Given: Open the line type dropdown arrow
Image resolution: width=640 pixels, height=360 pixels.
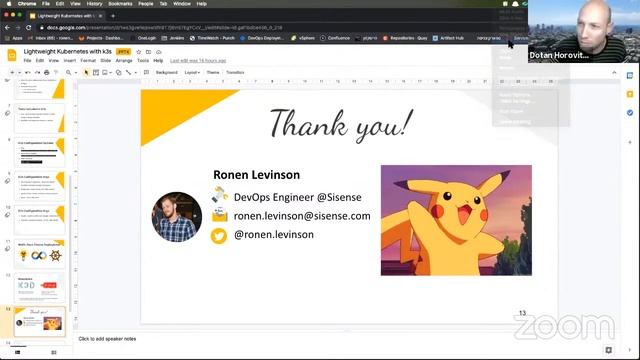Looking at the screenshot, I should tap(136, 73).
